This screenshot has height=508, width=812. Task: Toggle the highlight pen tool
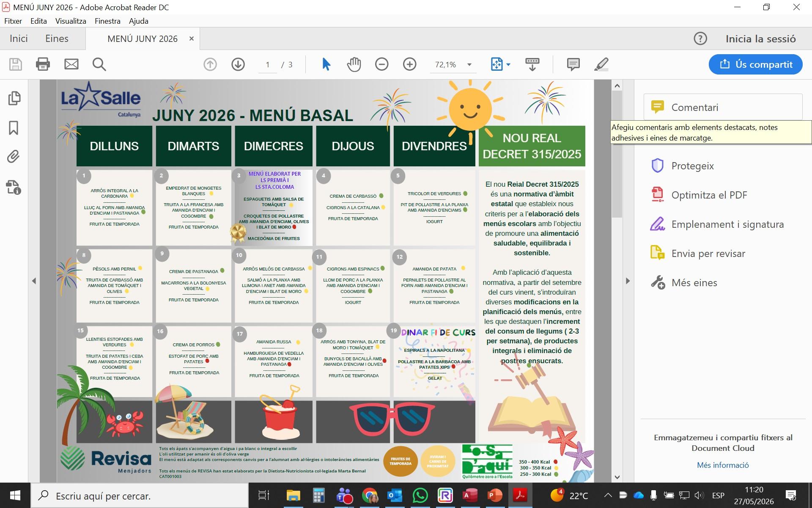[x=601, y=64]
